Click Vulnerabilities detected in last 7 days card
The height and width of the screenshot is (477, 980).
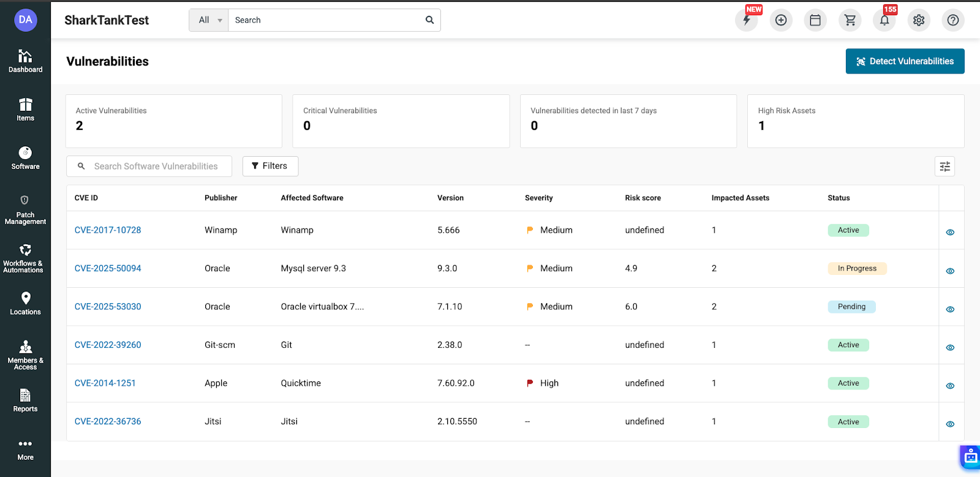point(628,121)
